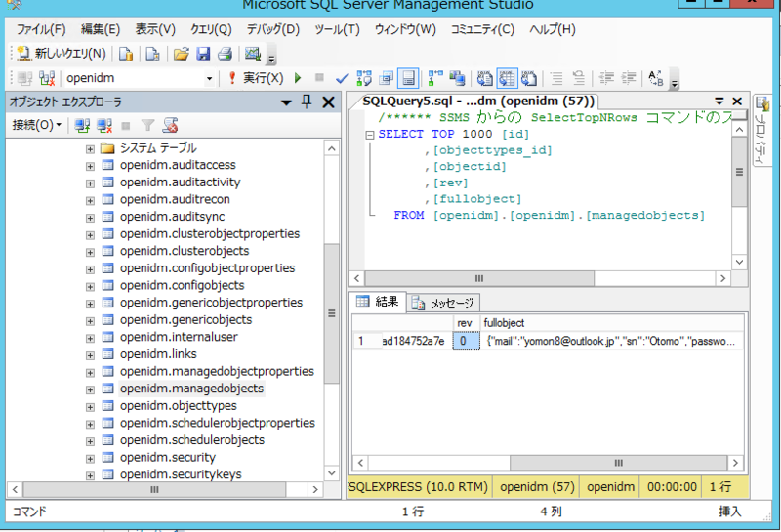Click Uncomment Selected Lines icon
This screenshot has width=781, height=532.
coord(578,78)
